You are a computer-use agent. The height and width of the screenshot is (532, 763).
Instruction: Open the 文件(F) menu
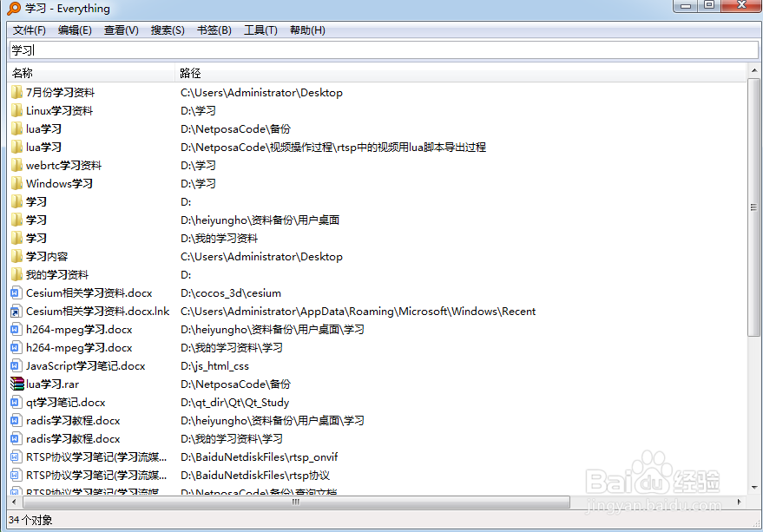30,30
